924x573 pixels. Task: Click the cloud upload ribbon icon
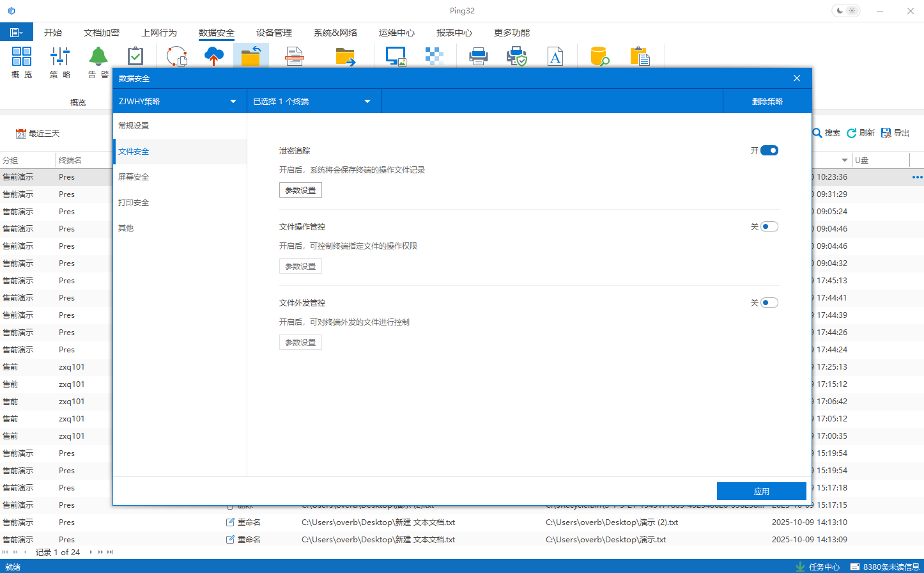coord(214,56)
